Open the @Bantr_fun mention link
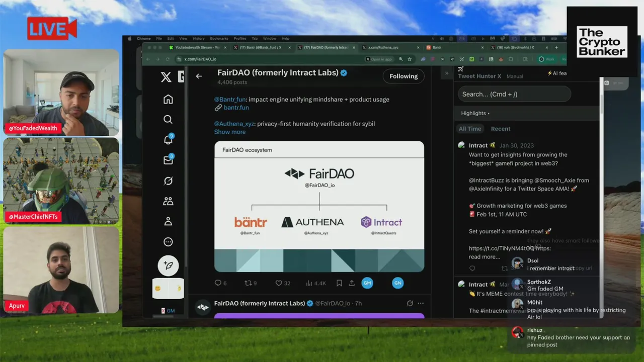This screenshot has height=362, width=644. coord(230,100)
